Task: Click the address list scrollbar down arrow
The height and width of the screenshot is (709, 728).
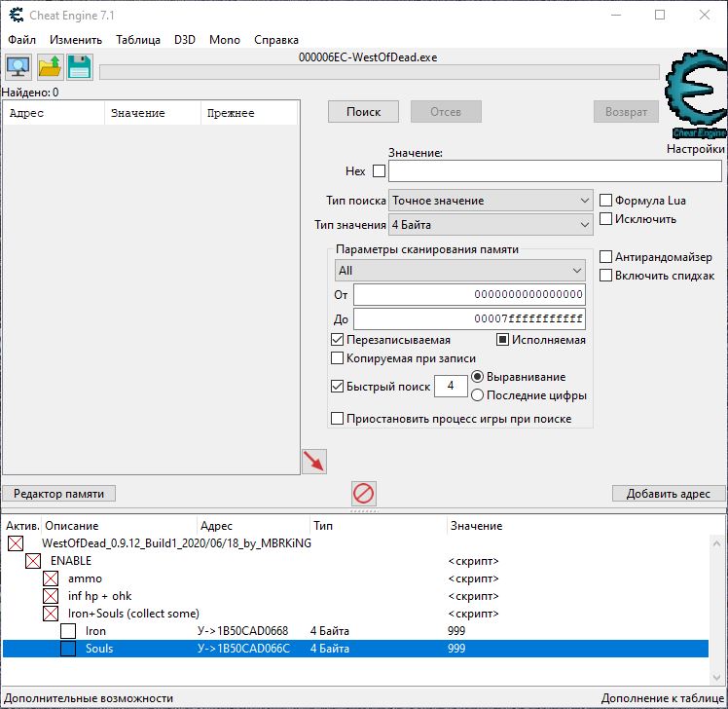Action: tap(717, 678)
